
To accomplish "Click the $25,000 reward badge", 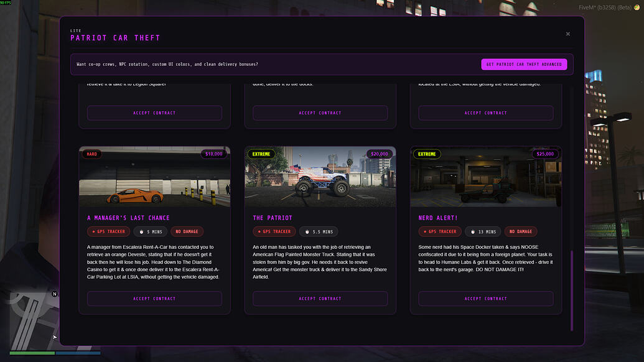I will 545,154.
